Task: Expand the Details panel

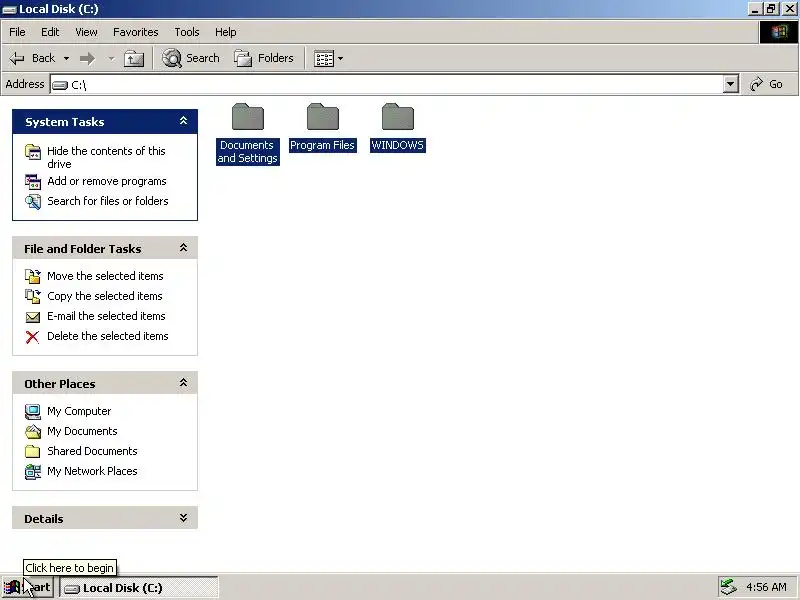Action: pos(184,518)
